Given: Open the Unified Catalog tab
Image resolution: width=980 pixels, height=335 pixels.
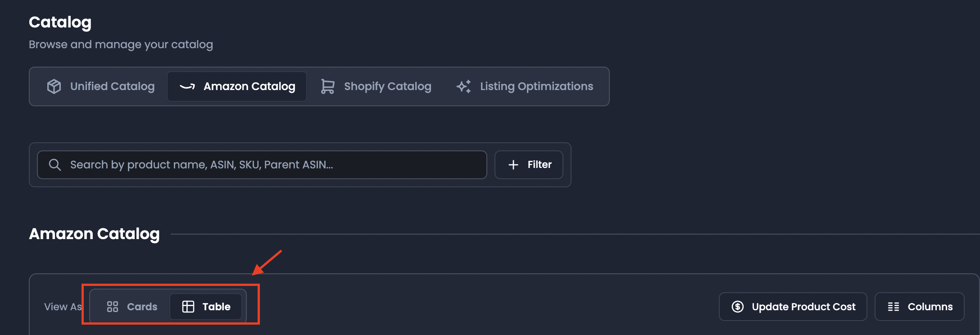Looking at the screenshot, I should click(x=101, y=86).
